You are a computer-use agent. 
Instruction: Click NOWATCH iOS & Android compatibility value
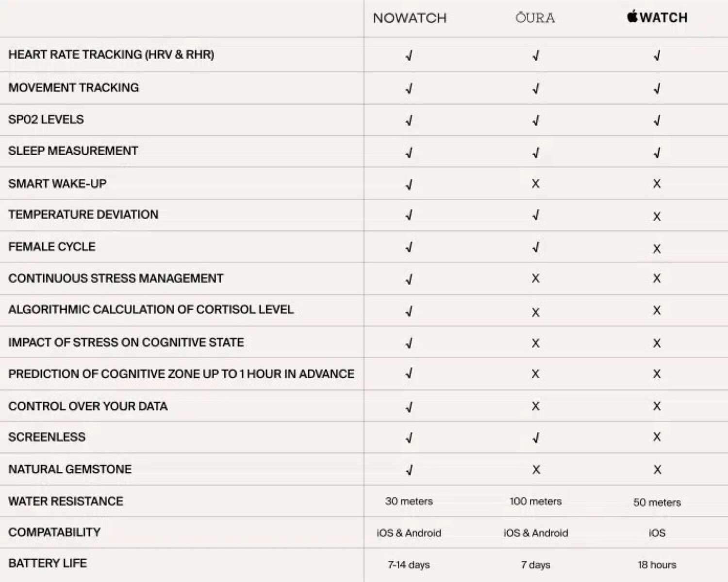coord(409,533)
